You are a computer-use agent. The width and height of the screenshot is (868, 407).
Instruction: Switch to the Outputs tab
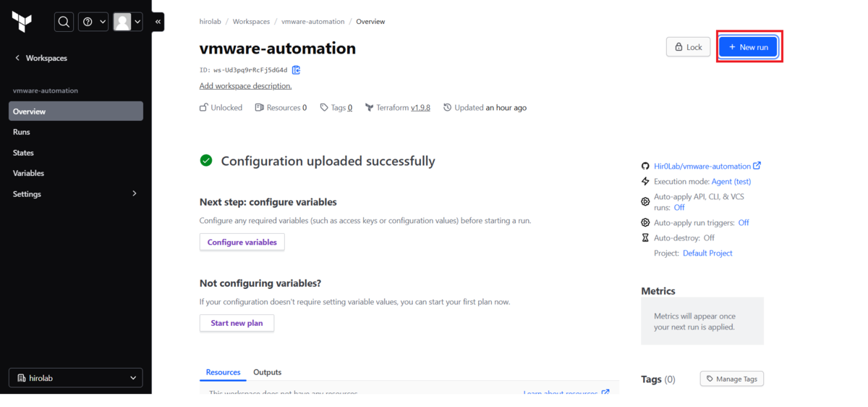pos(267,372)
